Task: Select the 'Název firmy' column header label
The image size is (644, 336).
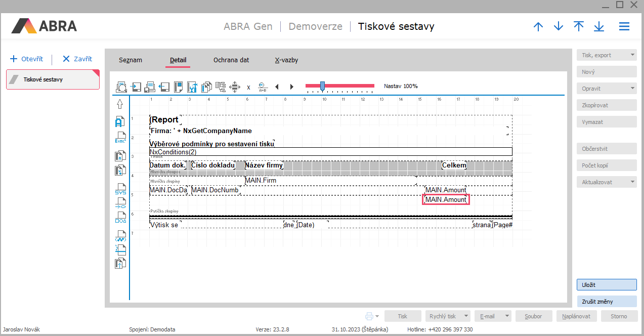Action: coord(264,165)
